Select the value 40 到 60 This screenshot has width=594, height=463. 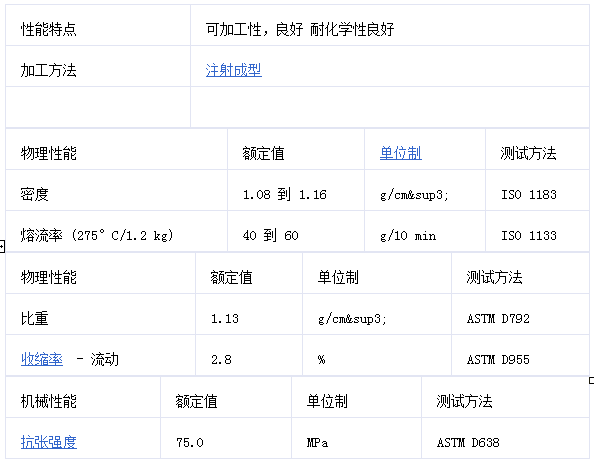270,235
